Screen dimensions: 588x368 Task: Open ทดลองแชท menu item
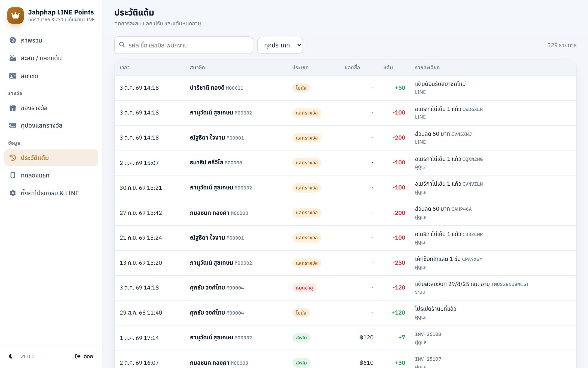pyautogui.click(x=51, y=175)
